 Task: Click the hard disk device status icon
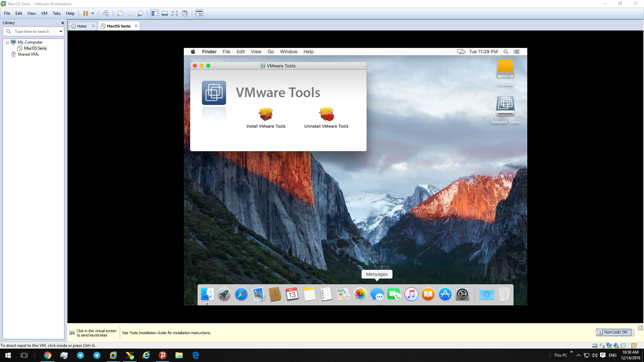(595, 346)
